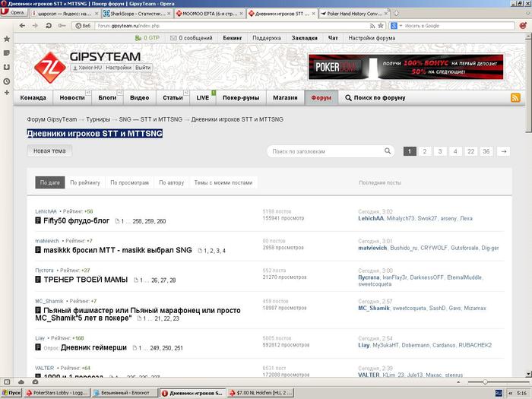Click the Opera Turbo icon in status bar
This screenshot has width=532, height=399.
click(35, 382)
